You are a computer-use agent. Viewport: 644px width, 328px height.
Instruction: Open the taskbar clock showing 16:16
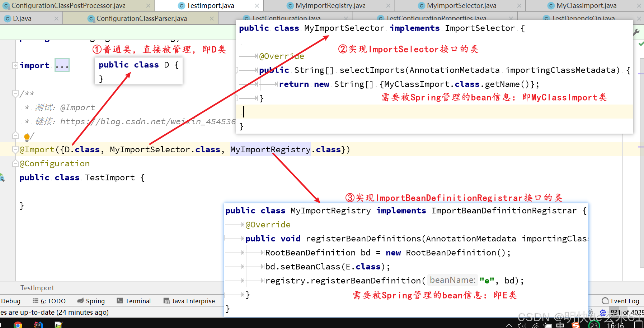615,325
